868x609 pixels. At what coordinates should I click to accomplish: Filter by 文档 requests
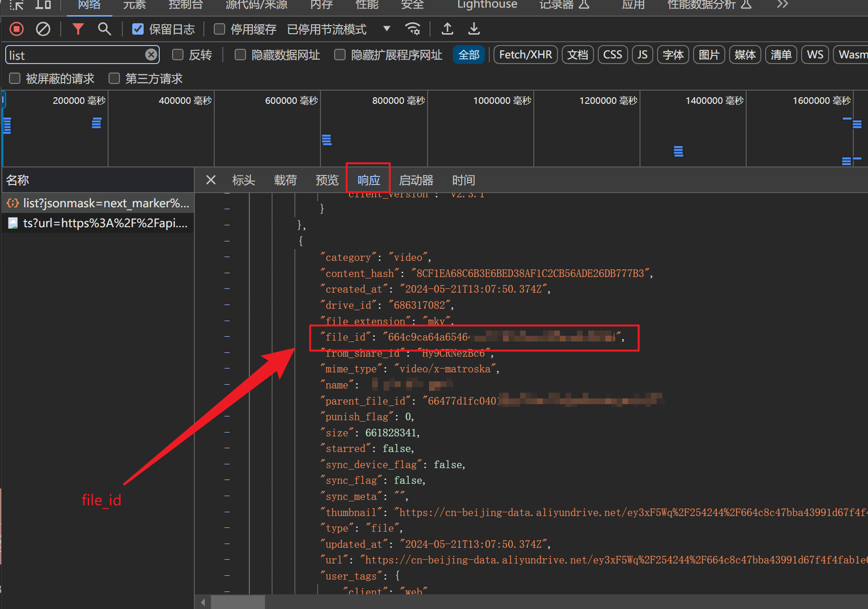pyautogui.click(x=577, y=55)
